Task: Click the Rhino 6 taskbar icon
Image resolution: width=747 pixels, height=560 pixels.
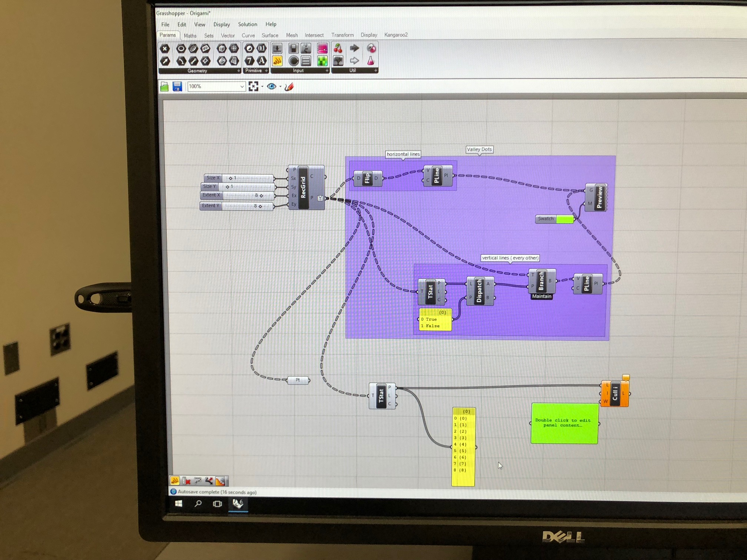Action: [238, 504]
